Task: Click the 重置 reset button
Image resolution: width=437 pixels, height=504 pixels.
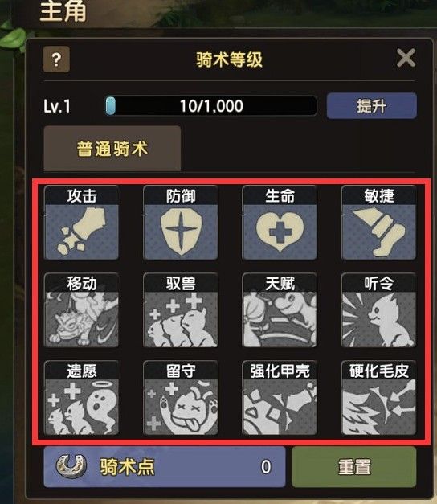Action: pos(354,467)
